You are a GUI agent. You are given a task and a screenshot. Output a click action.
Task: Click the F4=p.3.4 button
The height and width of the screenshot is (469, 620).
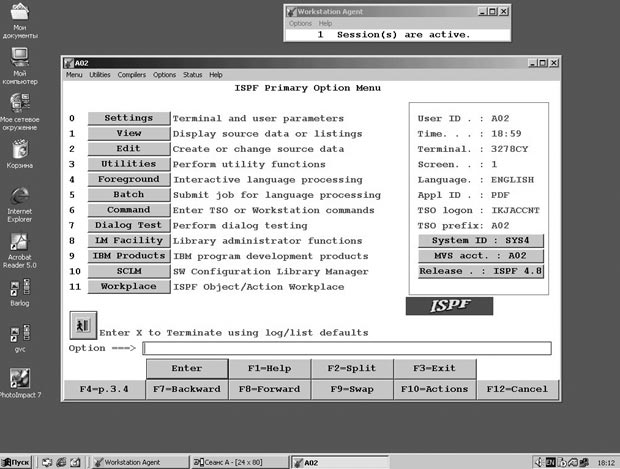tap(104, 390)
